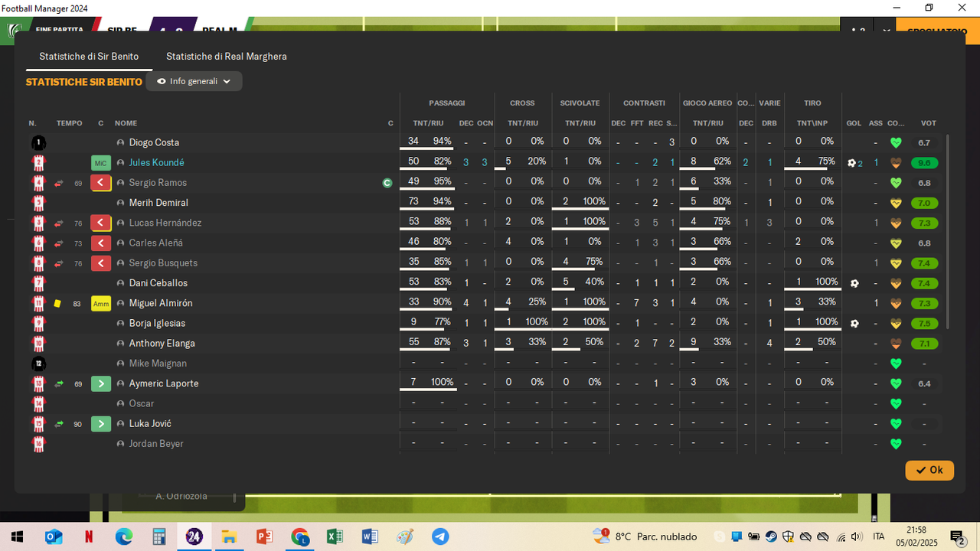Open Netflix from the taskbar
Image resolution: width=980 pixels, height=551 pixels.
click(x=89, y=536)
